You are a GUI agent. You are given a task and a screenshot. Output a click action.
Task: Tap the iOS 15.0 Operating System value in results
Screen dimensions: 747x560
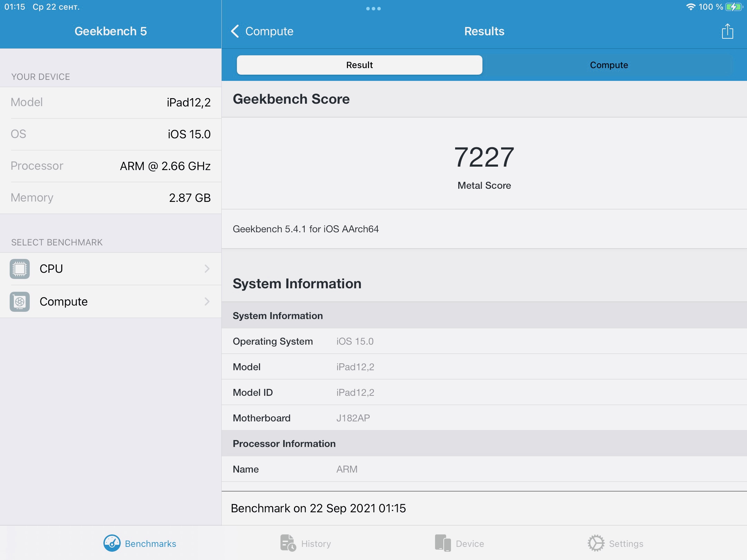click(x=355, y=341)
